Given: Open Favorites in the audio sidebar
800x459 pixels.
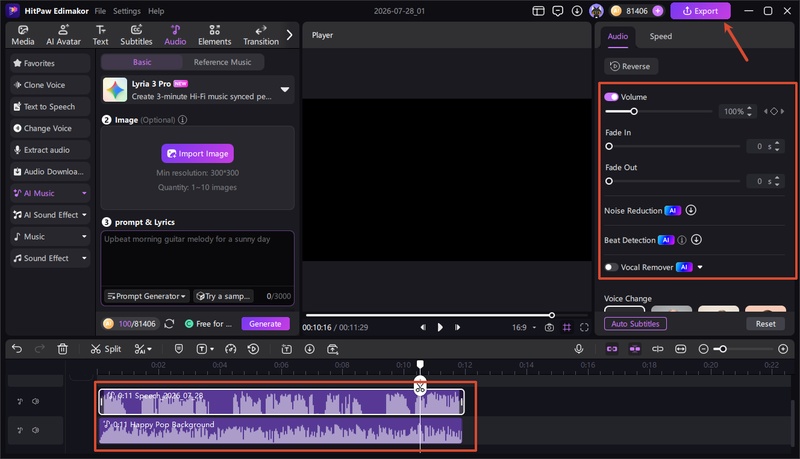Looking at the screenshot, I should click(50, 63).
